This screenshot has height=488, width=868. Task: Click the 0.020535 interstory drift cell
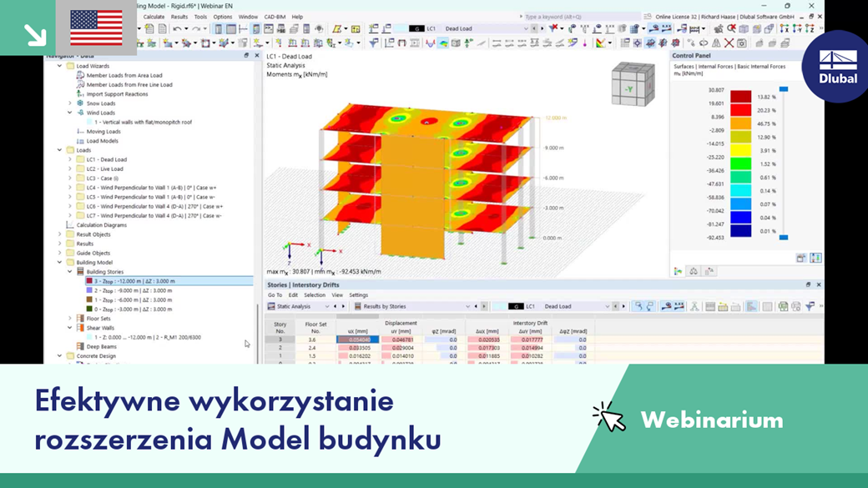coord(487,340)
